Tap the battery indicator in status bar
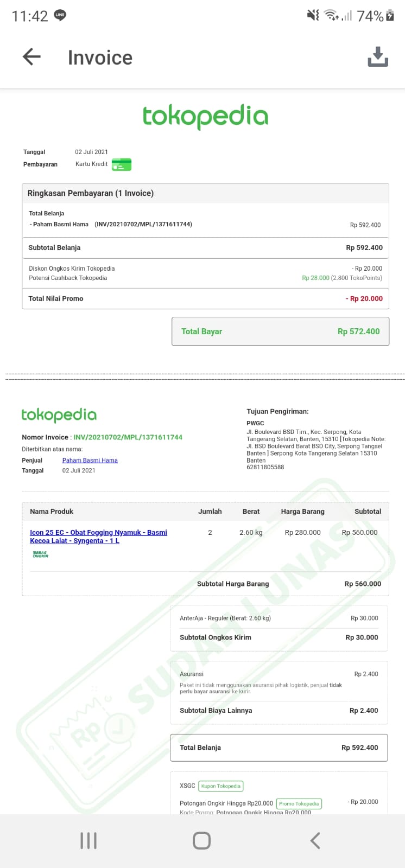 pyautogui.click(x=389, y=16)
